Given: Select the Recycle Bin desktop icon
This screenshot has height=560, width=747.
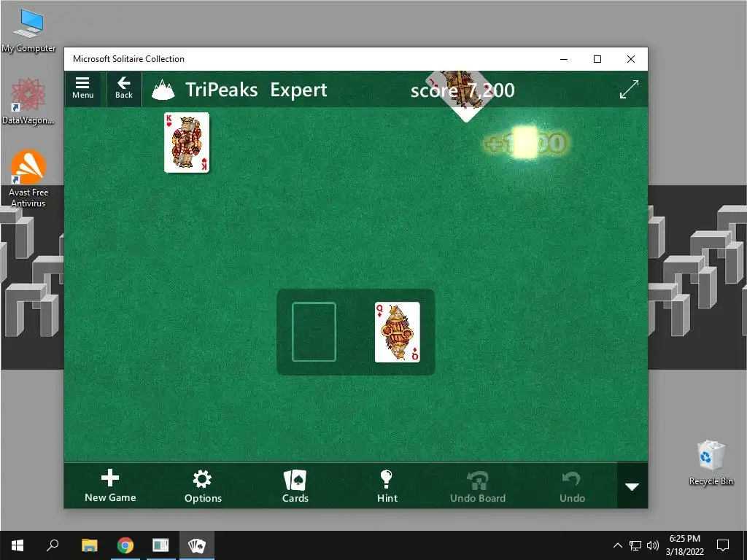Looking at the screenshot, I should coord(711,462).
